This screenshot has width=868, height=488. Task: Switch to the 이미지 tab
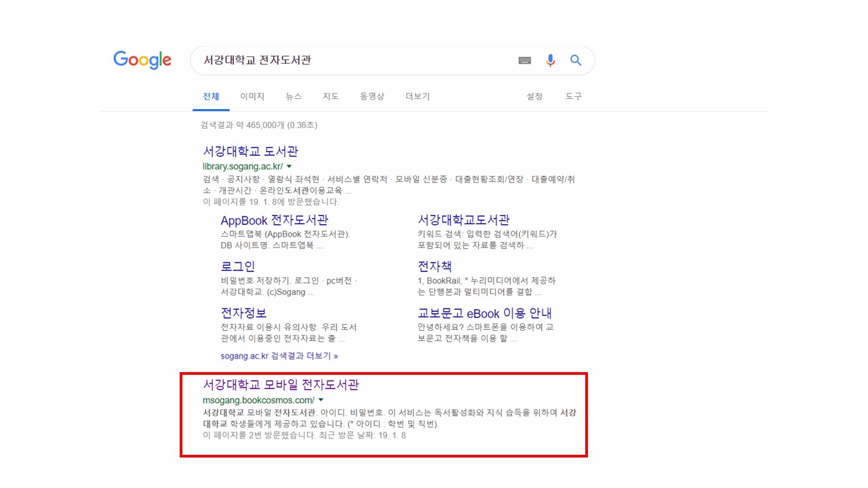tap(252, 96)
